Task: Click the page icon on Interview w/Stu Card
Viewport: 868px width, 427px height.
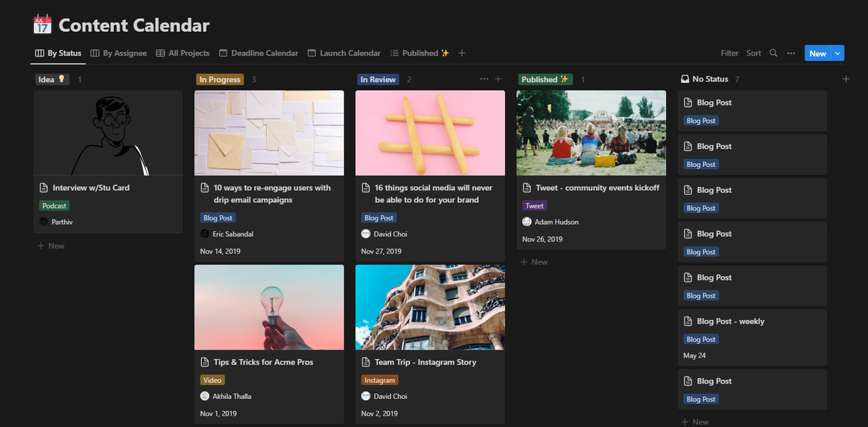Action: 43,188
